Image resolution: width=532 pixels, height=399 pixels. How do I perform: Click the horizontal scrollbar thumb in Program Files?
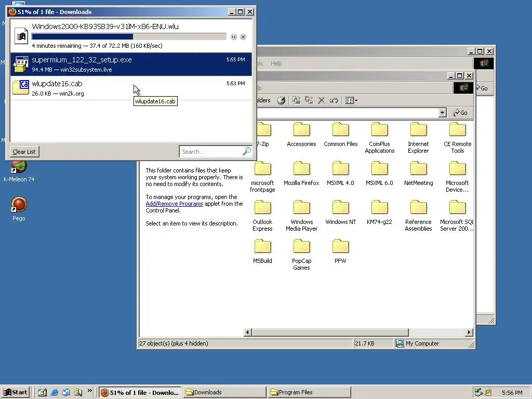pos(330,332)
